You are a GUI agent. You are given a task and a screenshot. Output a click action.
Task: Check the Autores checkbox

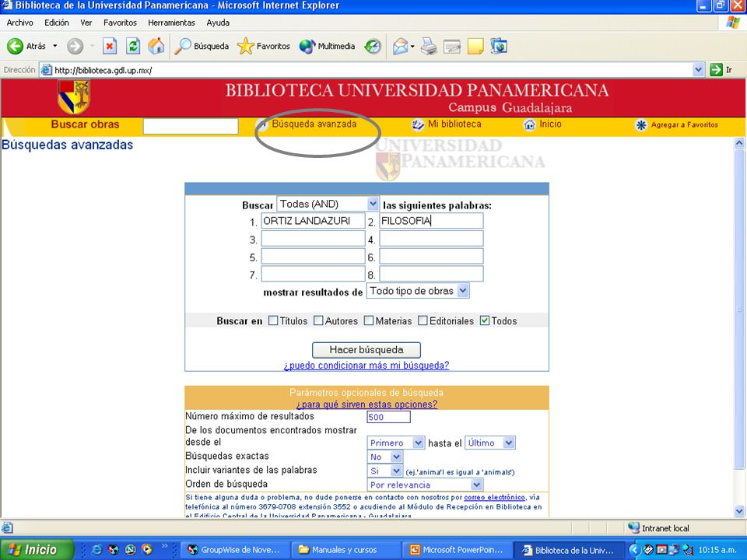[318, 320]
